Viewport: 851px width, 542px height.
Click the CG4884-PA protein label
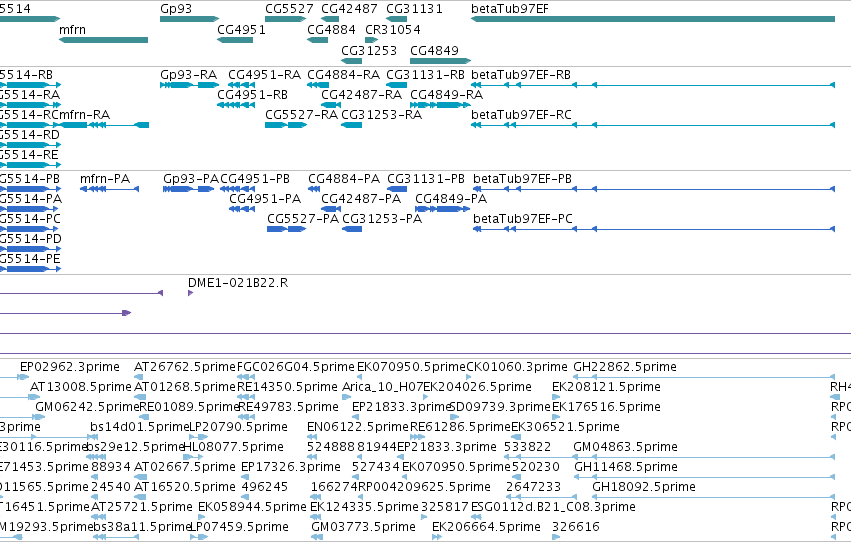point(344,178)
